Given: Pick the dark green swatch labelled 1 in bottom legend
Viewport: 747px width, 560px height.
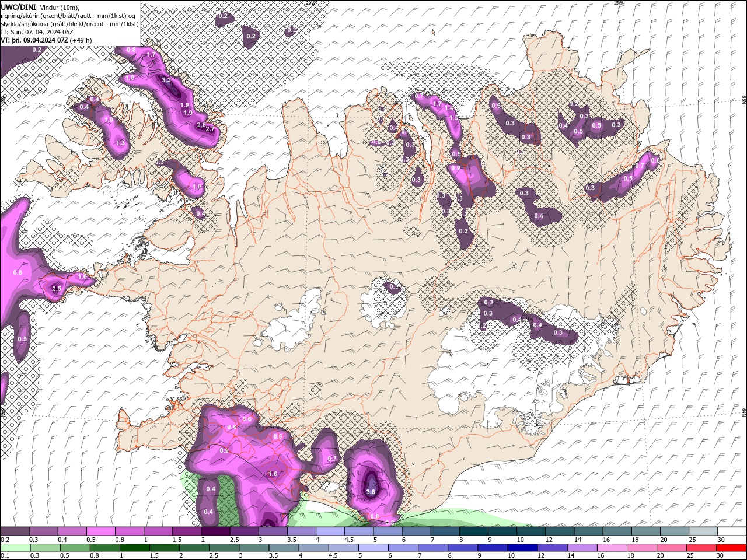Looking at the screenshot, I should 134,548.
